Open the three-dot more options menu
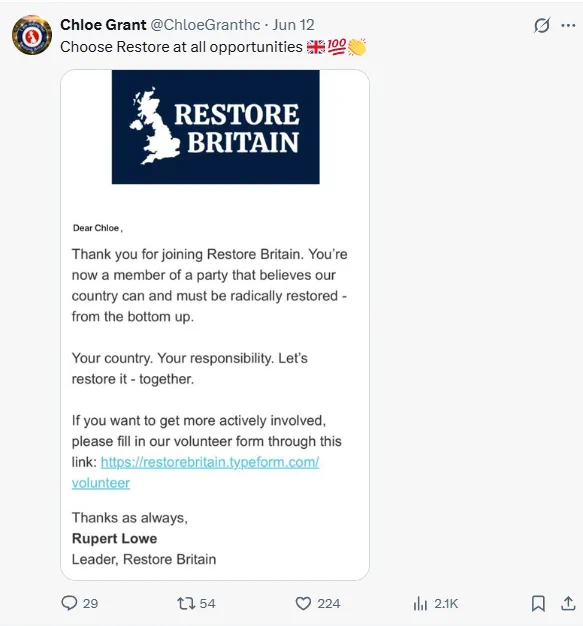The width and height of the screenshot is (583, 626). tap(568, 25)
